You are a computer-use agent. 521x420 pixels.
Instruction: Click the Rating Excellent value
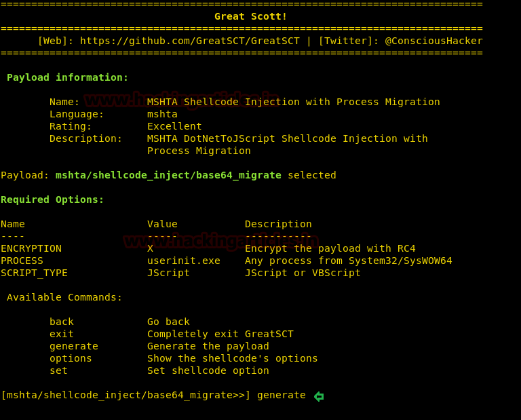pyautogui.click(x=174, y=127)
